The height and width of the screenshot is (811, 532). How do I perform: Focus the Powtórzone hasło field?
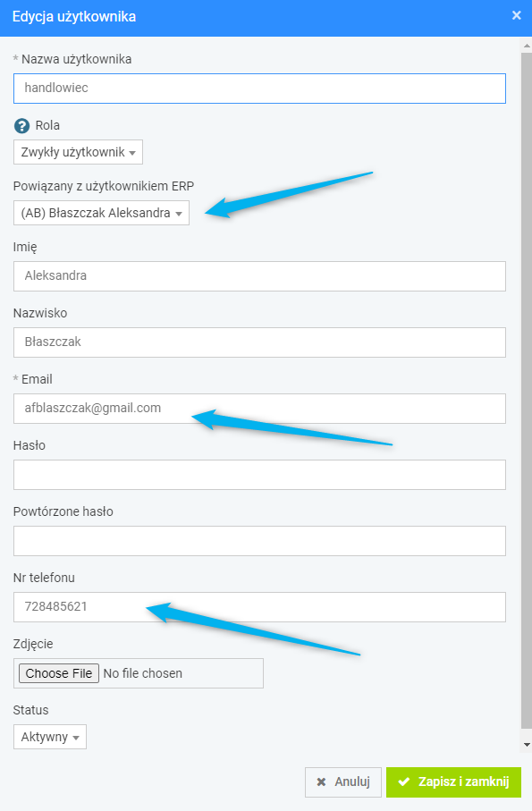click(x=259, y=541)
